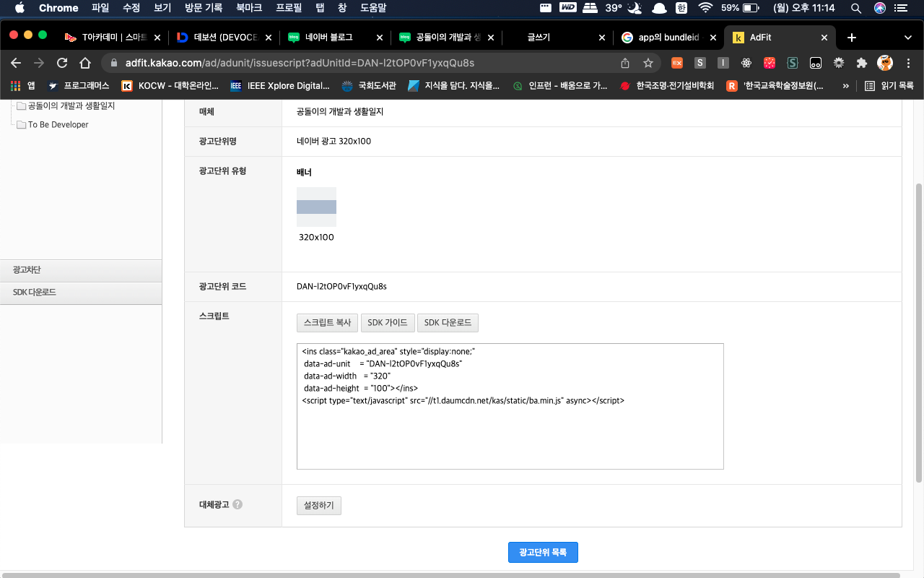Bookmark this page with star icon

648,63
